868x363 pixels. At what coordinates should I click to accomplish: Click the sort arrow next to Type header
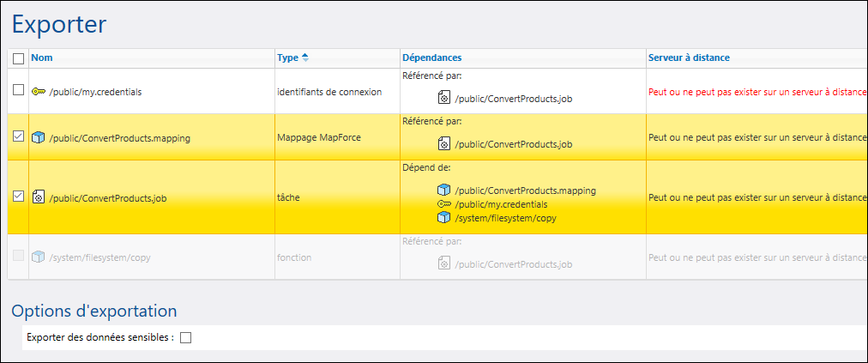[x=305, y=57]
